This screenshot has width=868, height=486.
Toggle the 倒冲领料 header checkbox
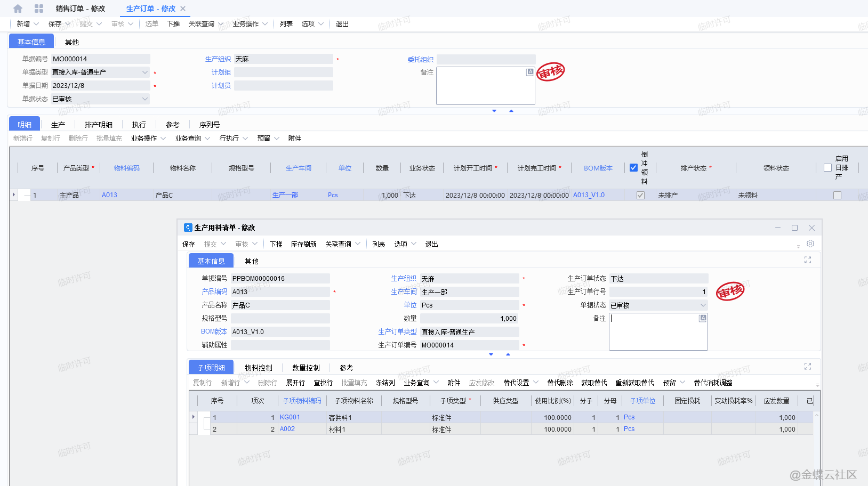(633, 168)
